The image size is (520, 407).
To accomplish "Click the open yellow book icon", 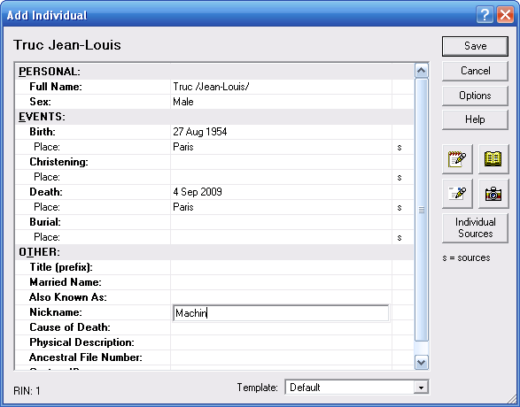I will [493, 159].
